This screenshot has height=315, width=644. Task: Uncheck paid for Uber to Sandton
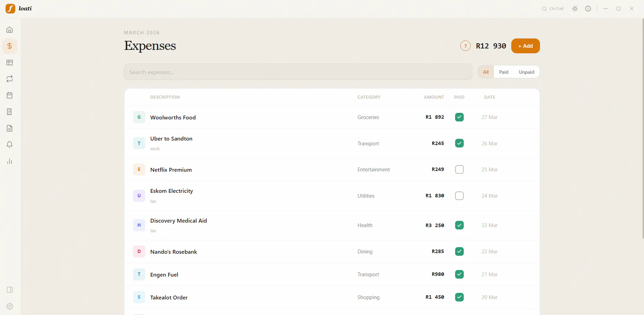459,143
